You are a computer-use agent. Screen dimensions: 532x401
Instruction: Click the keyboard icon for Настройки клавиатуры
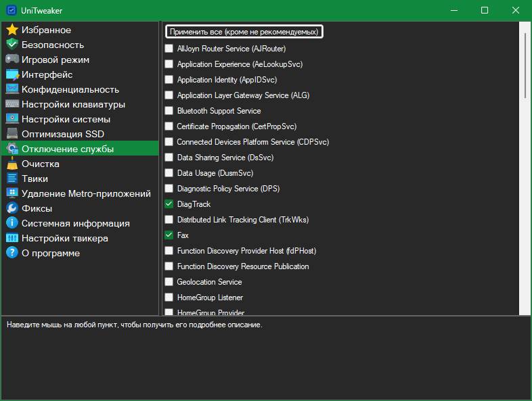click(x=12, y=104)
